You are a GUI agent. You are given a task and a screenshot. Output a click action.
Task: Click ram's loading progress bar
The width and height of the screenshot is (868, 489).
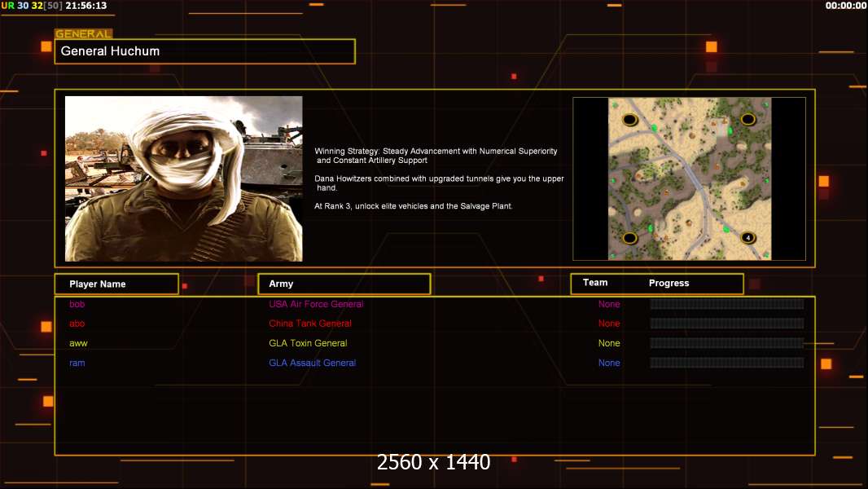click(x=726, y=363)
